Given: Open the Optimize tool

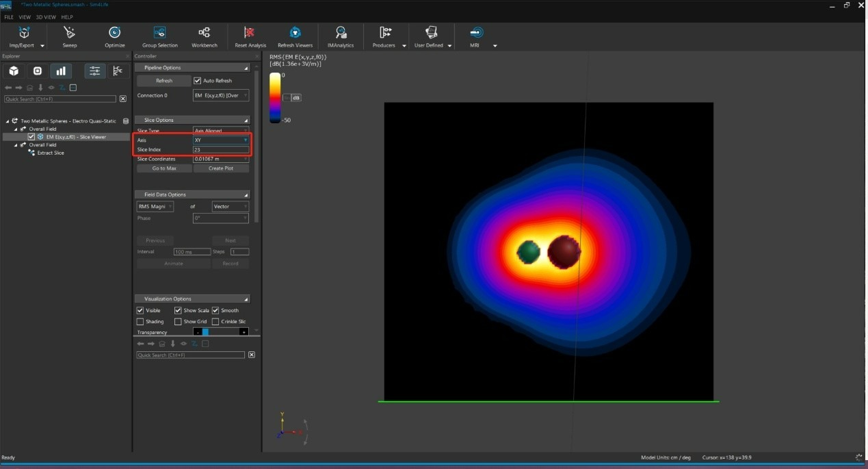Looking at the screenshot, I should point(115,33).
